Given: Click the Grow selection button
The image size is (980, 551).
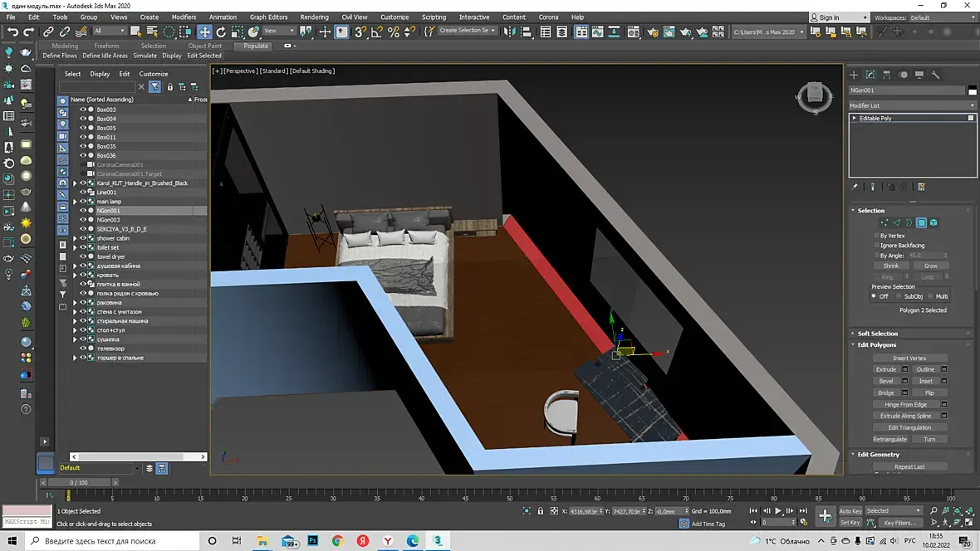Looking at the screenshot, I should point(930,266).
